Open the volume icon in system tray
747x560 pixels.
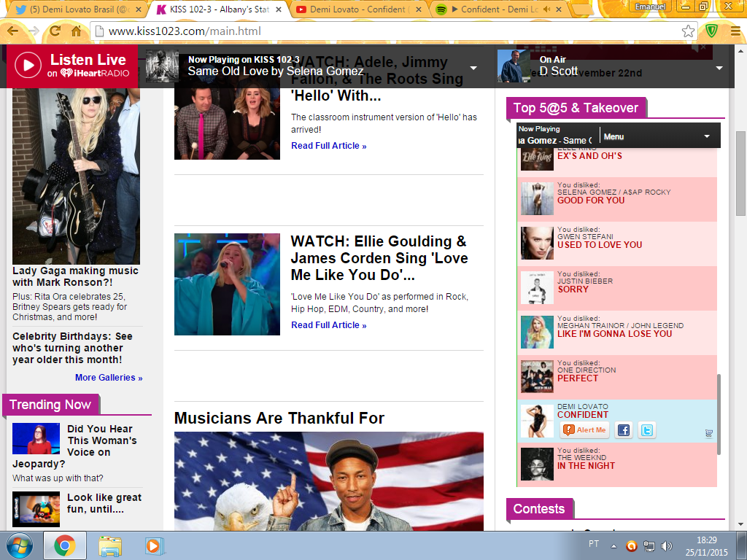pyautogui.click(x=667, y=546)
